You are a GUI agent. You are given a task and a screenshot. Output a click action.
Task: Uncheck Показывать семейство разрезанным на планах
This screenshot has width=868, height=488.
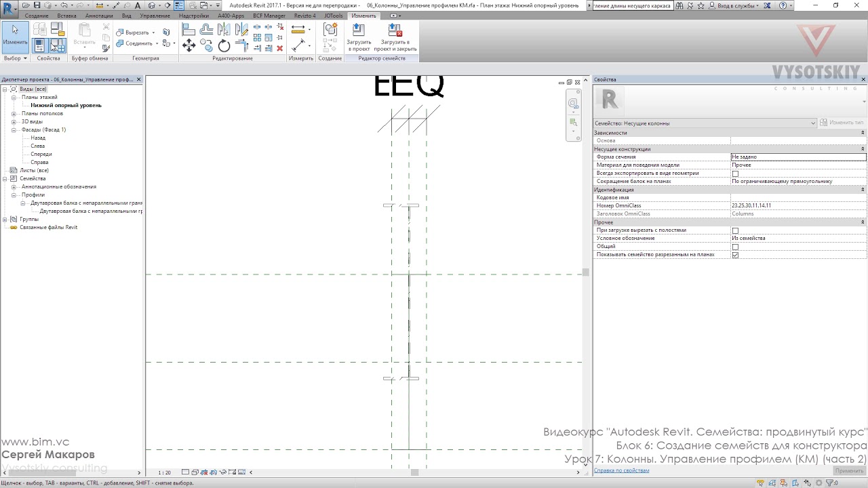(735, 255)
